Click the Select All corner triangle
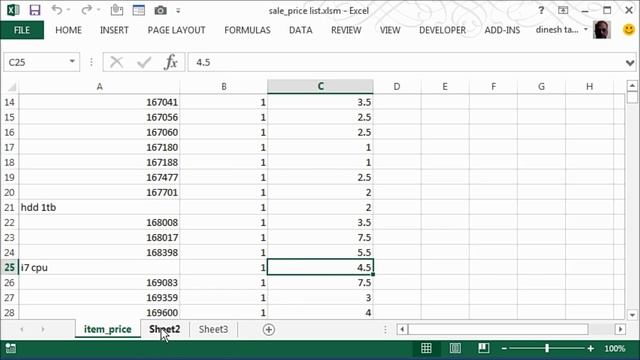Viewport: 640px width, 360px height. [x=12, y=87]
